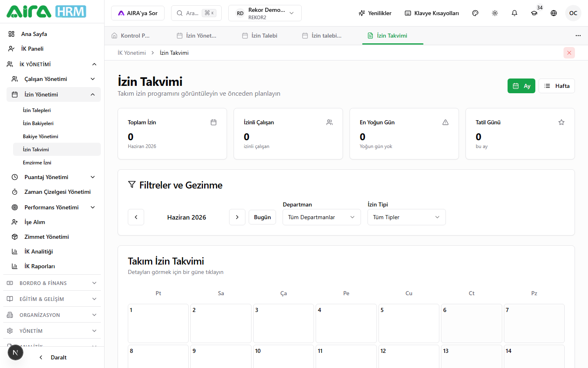
Task: Switch to İzin Talebi tab
Action: tap(260, 36)
